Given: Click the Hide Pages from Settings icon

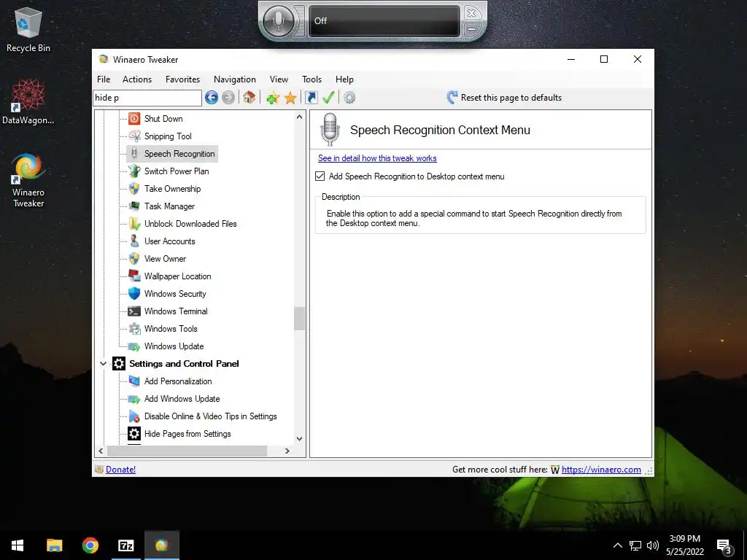Looking at the screenshot, I should click(134, 434).
